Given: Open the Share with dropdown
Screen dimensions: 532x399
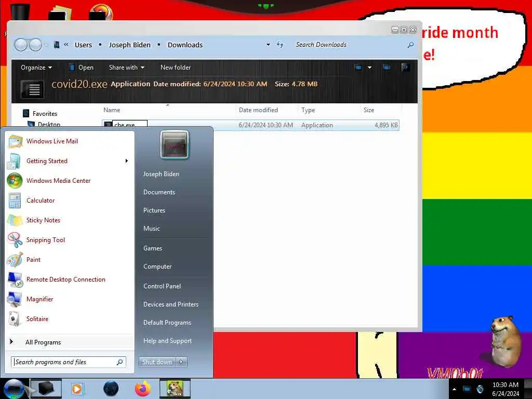Looking at the screenshot, I should coord(127,68).
